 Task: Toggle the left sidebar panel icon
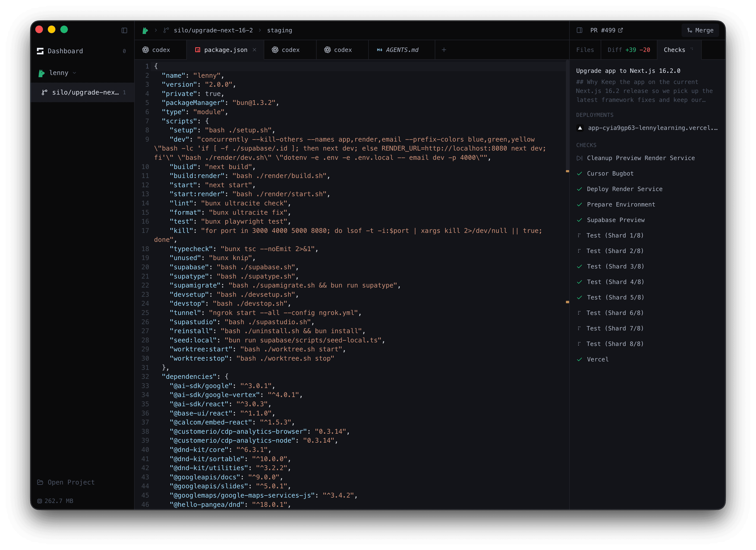click(125, 30)
